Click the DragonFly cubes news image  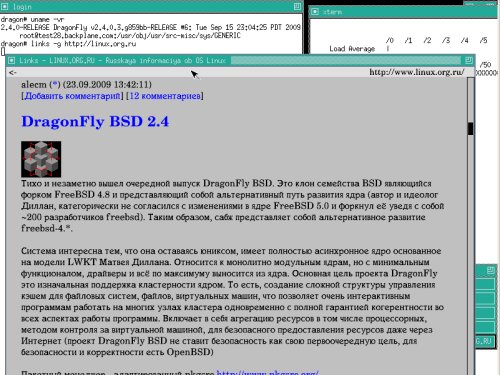point(41,159)
